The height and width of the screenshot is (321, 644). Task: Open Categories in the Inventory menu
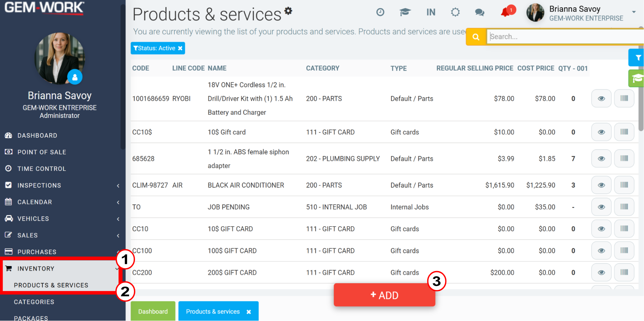pos(34,302)
